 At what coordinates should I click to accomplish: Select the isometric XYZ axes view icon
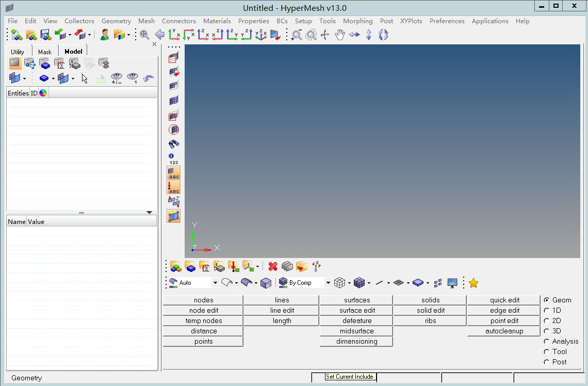260,35
